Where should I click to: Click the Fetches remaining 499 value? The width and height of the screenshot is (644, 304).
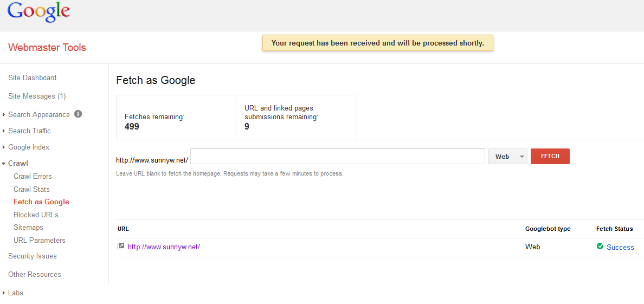point(132,126)
